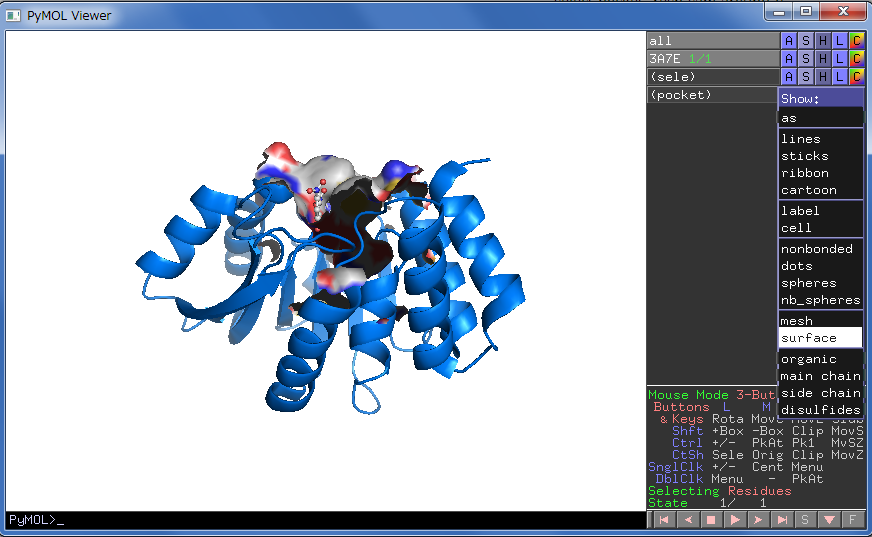Step forward one frame
Screen dimensions: 872x537
pos(758,520)
